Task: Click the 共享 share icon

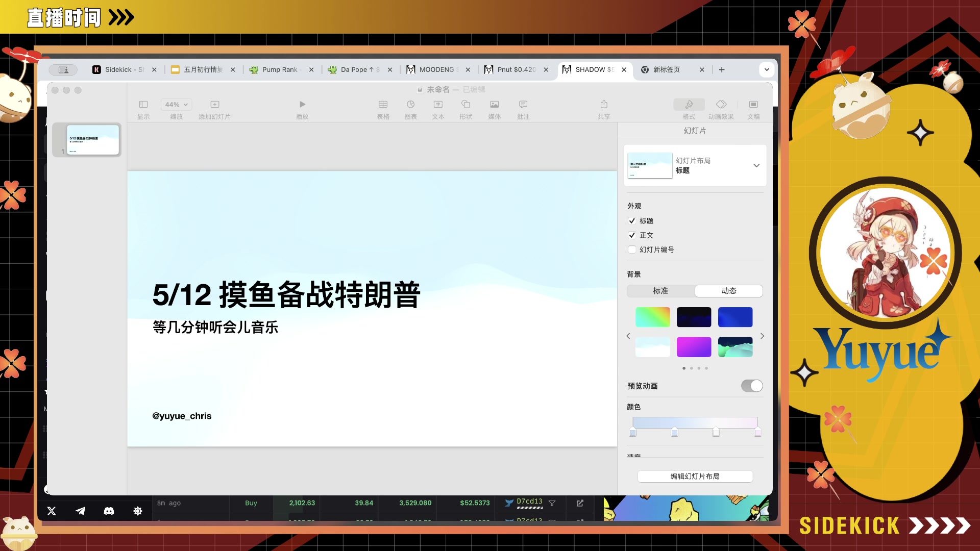Action: [x=604, y=104]
